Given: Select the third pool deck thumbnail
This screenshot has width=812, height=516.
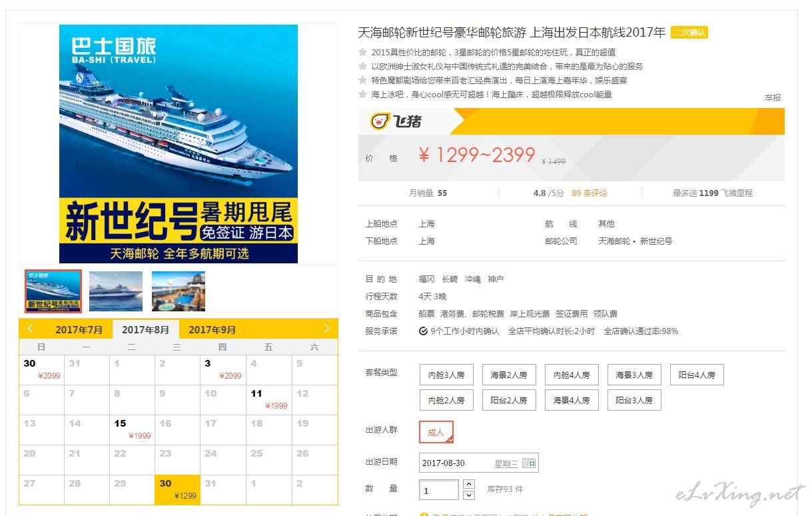Looking at the screenshot, I should [x=179, y=291].
